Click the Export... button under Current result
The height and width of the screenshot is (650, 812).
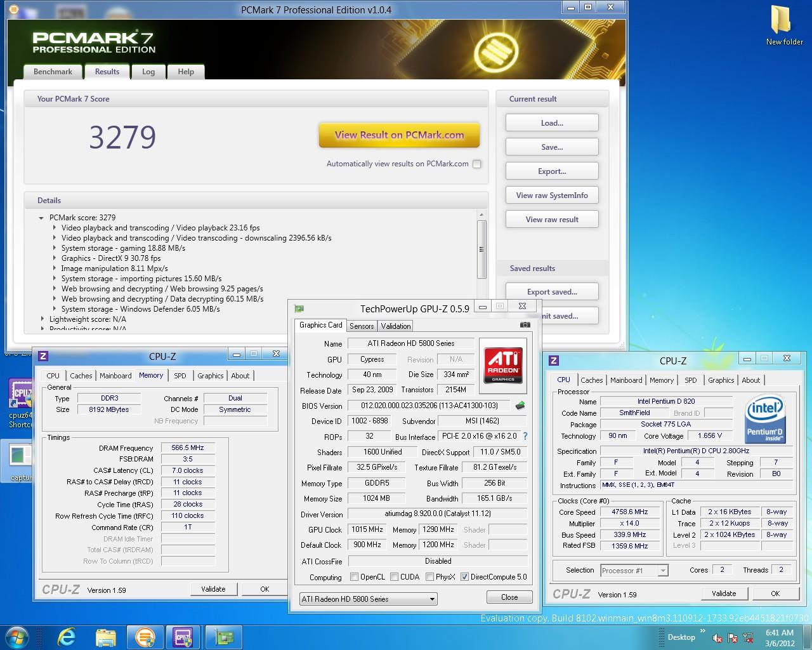[x=552, y=171]
